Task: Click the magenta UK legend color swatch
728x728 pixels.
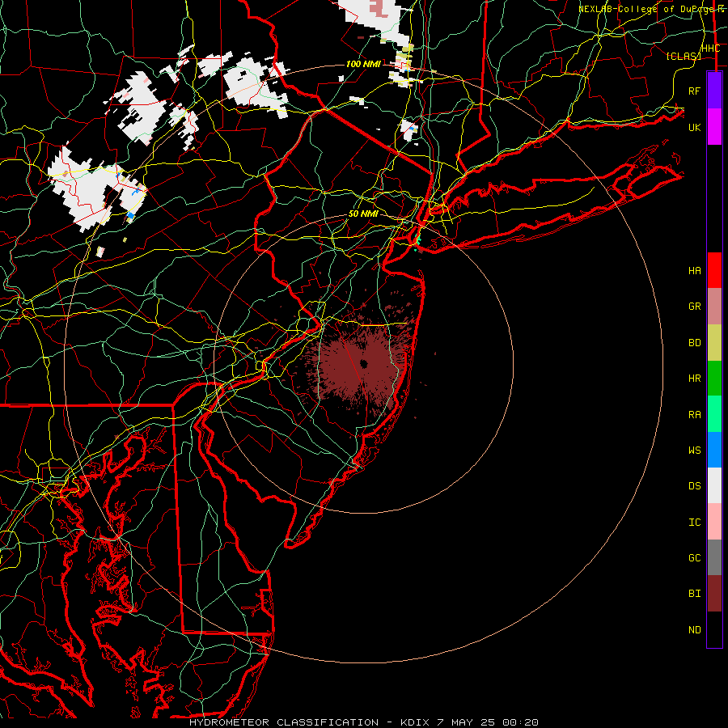Action: (714, 127)
